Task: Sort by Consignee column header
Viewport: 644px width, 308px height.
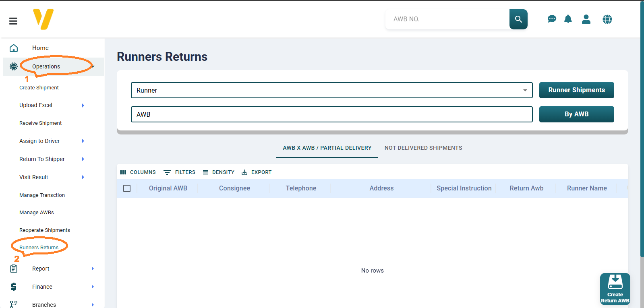Action: pos(234,188)
